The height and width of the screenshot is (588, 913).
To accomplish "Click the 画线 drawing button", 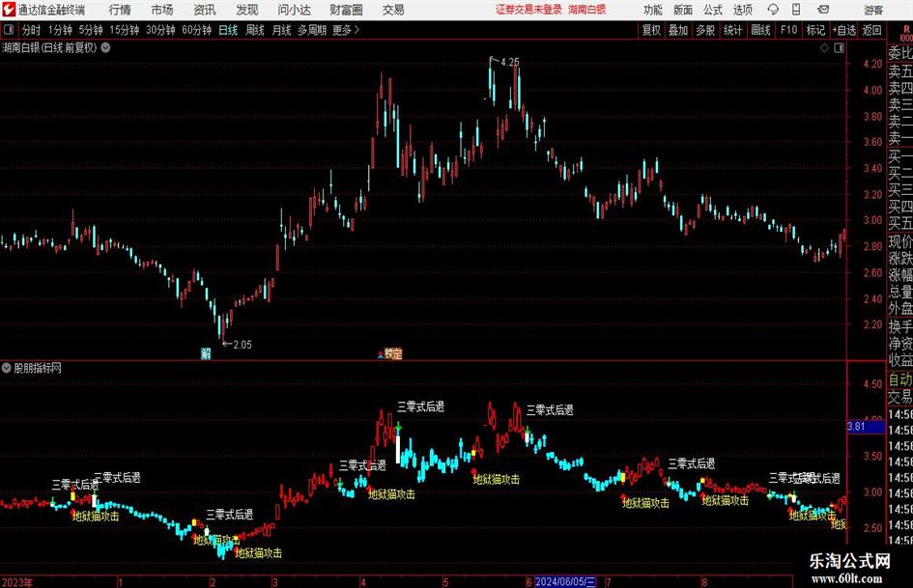I will (760, 30).
